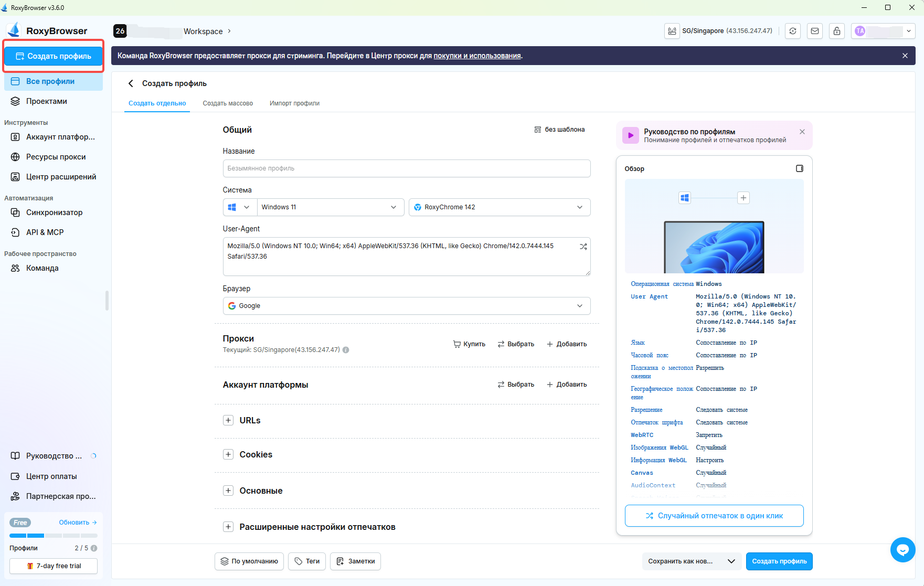The image size is (924, 586).
Task: Switch to the Создать массово tab
Action: pyautogui.click(x=228, y=103)
